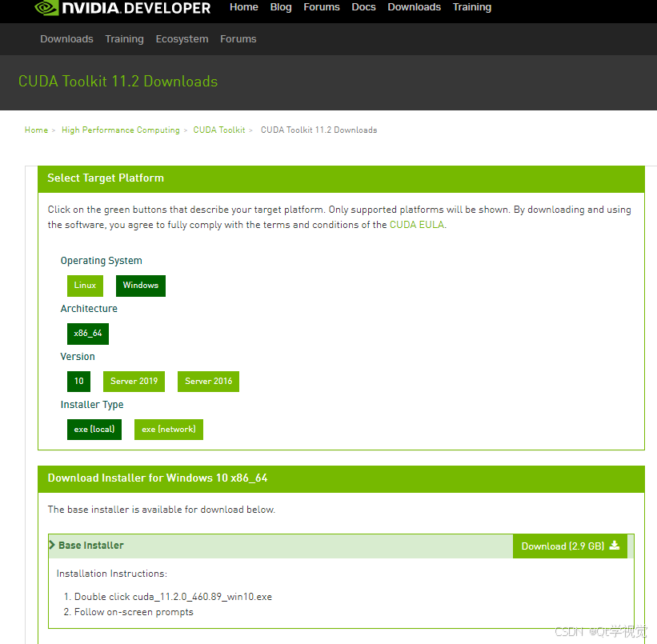Open Docs in the top navigation
This screenshot has height=644, width=657.
pyautogui.click(x=363, y=7)
